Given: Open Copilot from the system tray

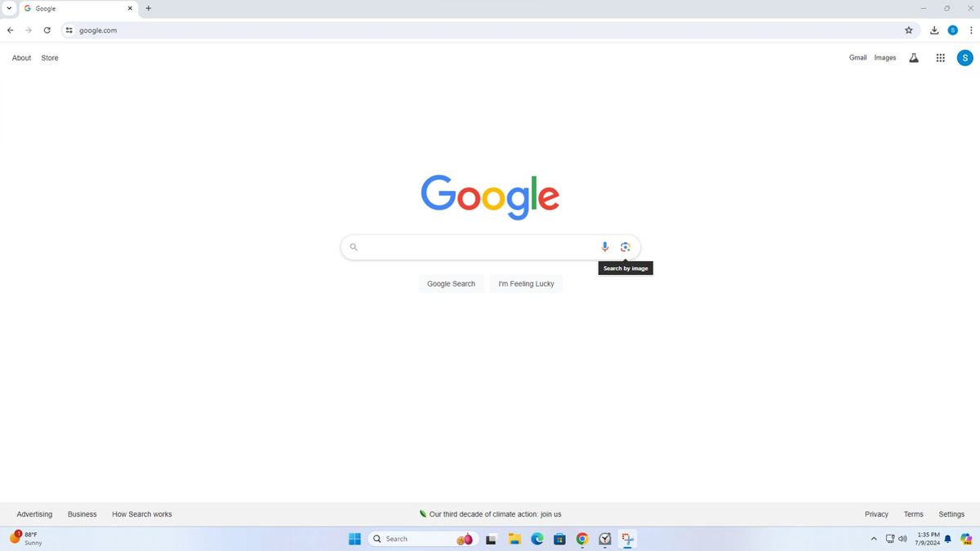Looking at the screenshot, I should click(967, 539).
